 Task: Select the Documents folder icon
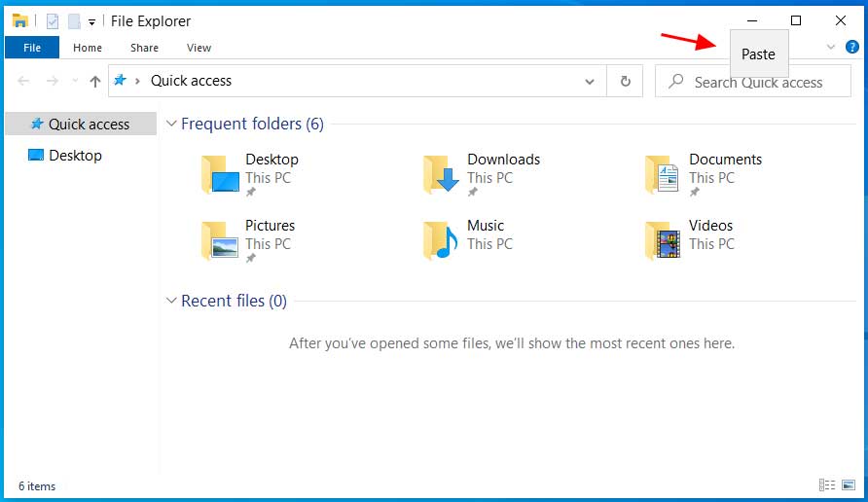[662, 174]
